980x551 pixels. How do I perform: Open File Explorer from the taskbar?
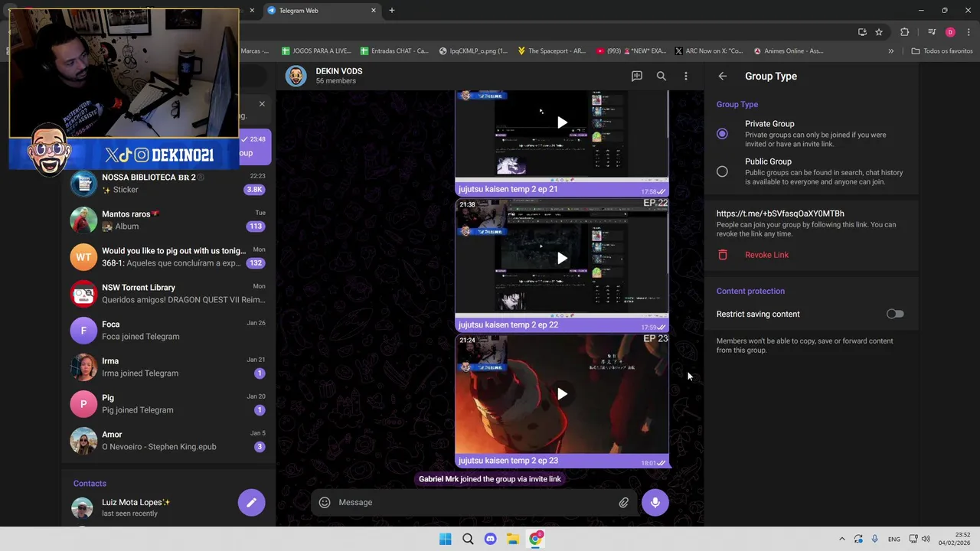click(x=512, y=539)
